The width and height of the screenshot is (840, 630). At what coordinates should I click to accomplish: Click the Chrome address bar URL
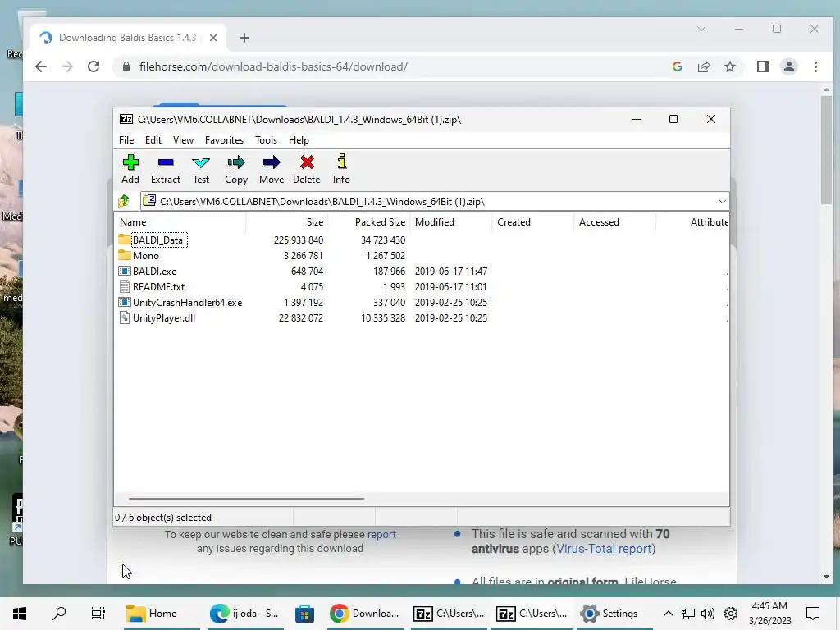(x=273, y=66)
